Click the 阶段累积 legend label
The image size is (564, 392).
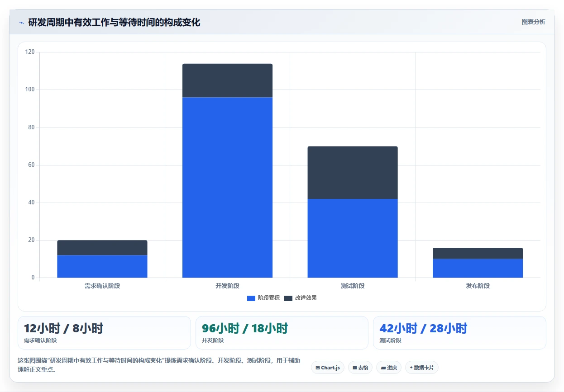pos(269,298)
